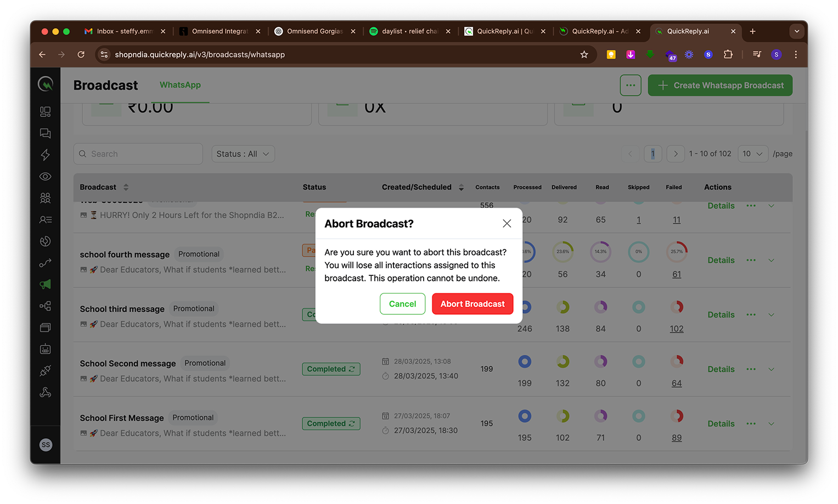Open the chat inbox sidebar icon
The height and width of the screenshot is (504, 838).
46,133
